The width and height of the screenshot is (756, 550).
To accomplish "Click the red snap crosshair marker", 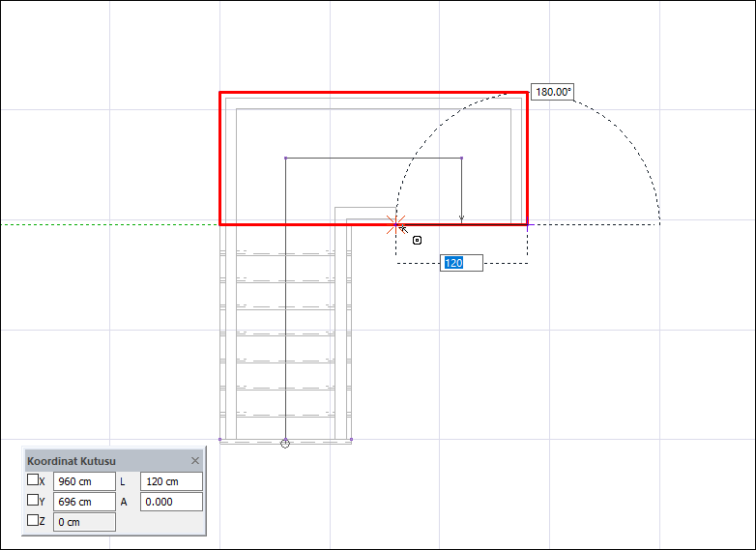I will [395, 224].
